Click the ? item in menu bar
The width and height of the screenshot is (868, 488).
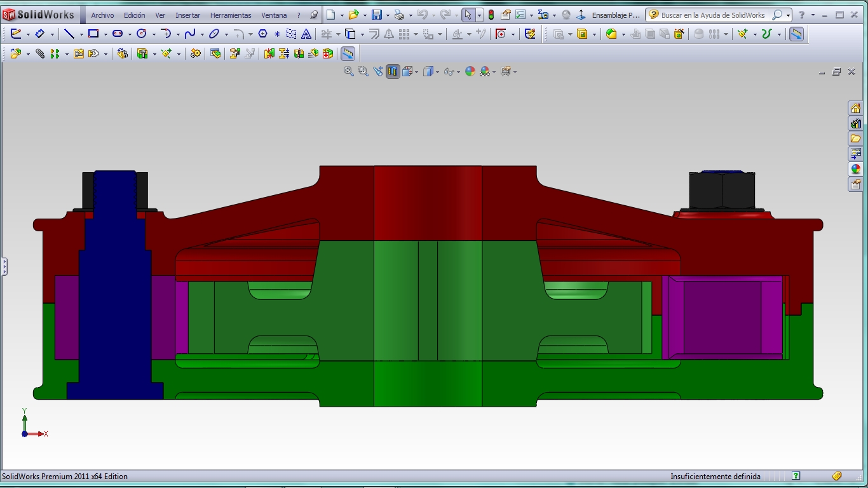tap(299, 15)
